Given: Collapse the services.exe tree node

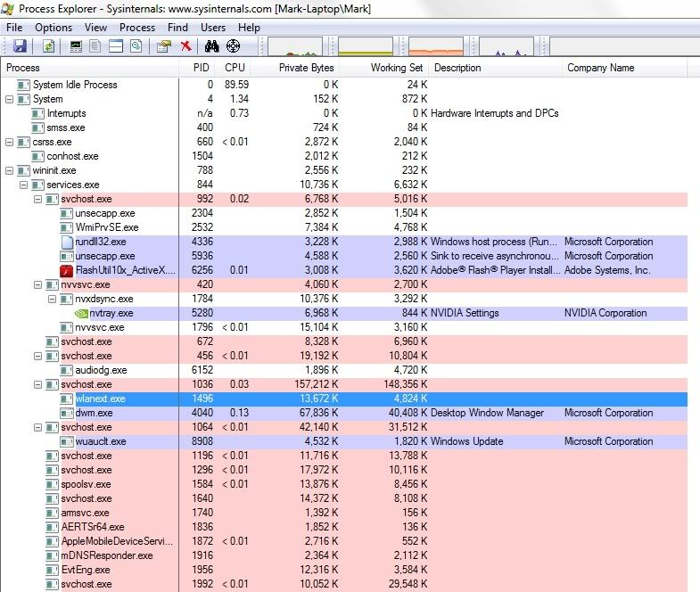Looking at the screenshot, I should pos(23,185).
